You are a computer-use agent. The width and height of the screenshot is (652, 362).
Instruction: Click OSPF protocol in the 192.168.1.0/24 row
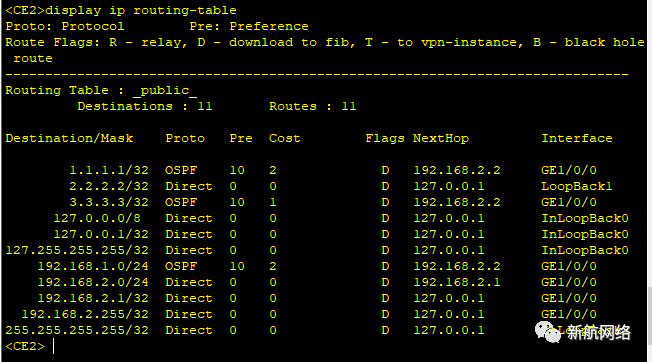click(181, 266)
